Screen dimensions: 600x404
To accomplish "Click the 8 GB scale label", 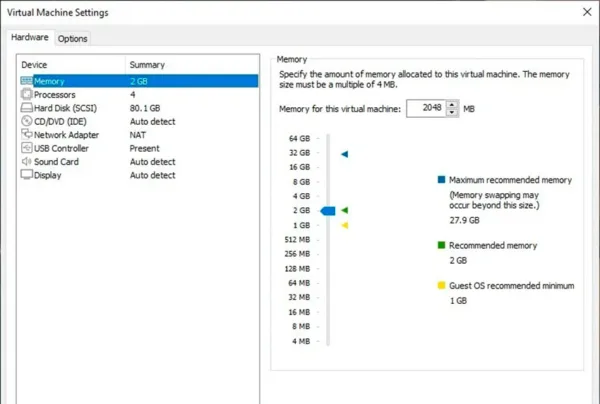I will click(x=301, y=182).
